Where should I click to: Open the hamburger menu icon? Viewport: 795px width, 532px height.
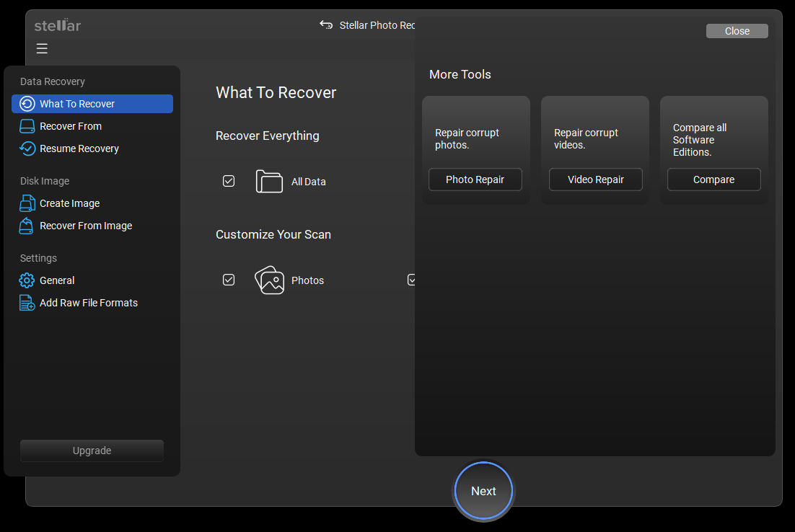42,48
